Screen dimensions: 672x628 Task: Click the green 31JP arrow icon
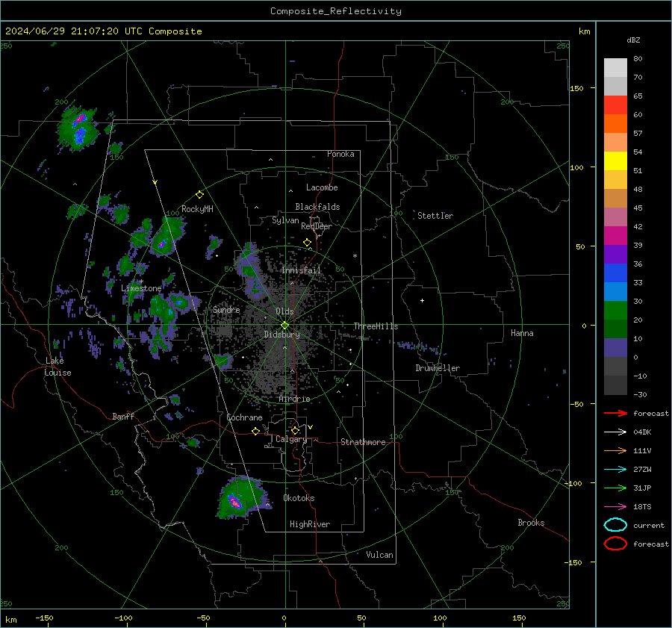point(615,488)
